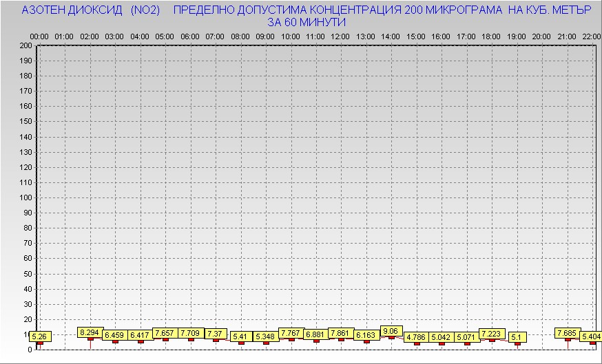Click the 7.861 data label
The width and height of the screenshot is (602, 364).
(341, 333)
